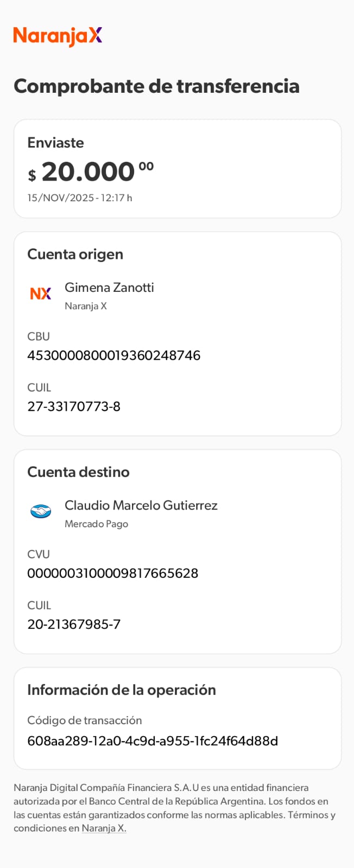Screen dimensions: 354x868
Task: Tap the Cuenta origen section title
Action: [75, 254]
